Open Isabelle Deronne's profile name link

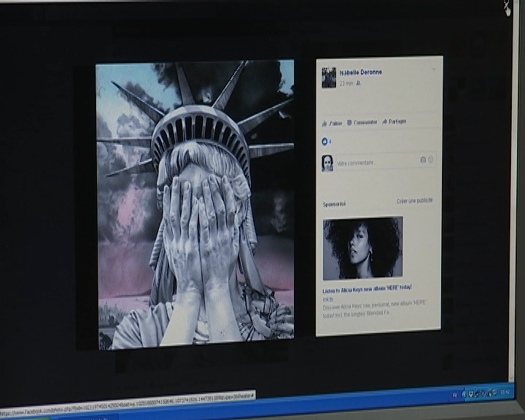point(361,72)
